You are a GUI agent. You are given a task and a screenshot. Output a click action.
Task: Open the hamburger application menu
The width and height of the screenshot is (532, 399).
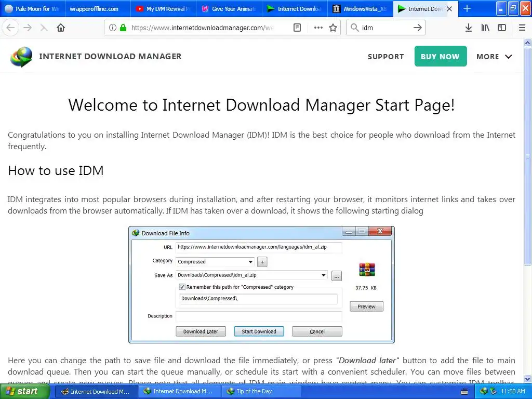(522, 28)
